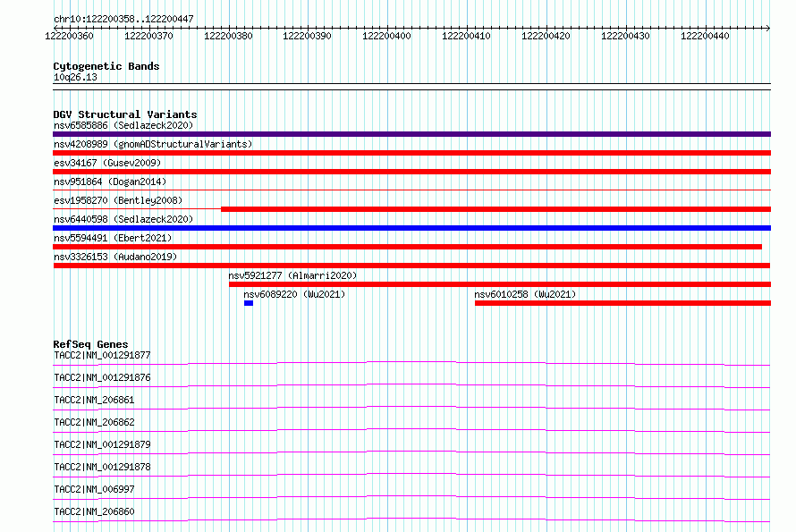Open variant esv34167 (Gusev2009) label

pos(107,163)
